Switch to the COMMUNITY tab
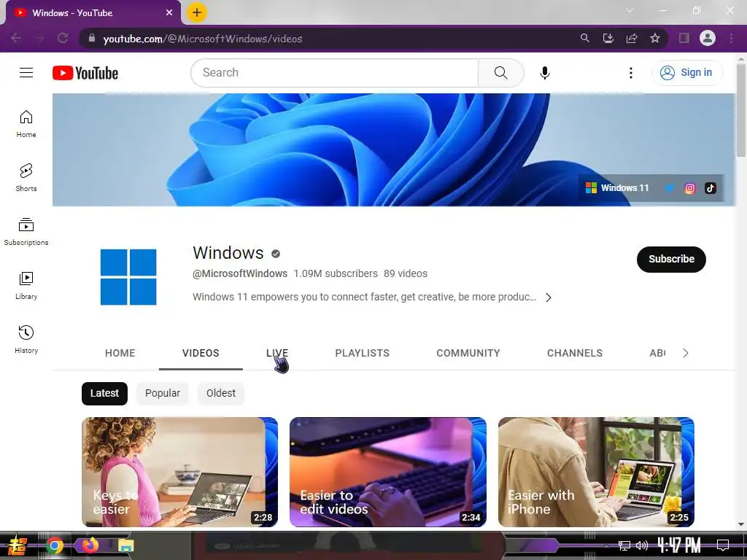Screen dimensions: 747x560 click(x=468, y=353)
